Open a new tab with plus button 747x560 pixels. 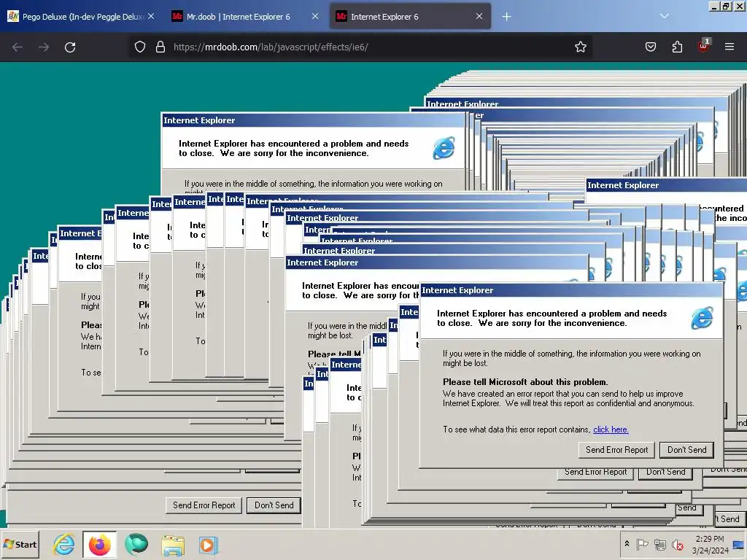(506, 17)
